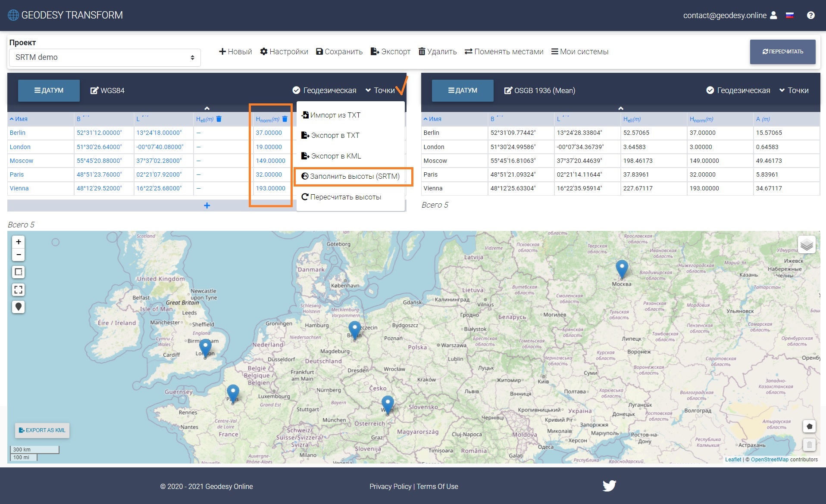Image resolution: width=826 pixels, height=504 pixels.
Task: Toggle Геодезическая option in WGS84 panel
Action: (x=325, y=90)
